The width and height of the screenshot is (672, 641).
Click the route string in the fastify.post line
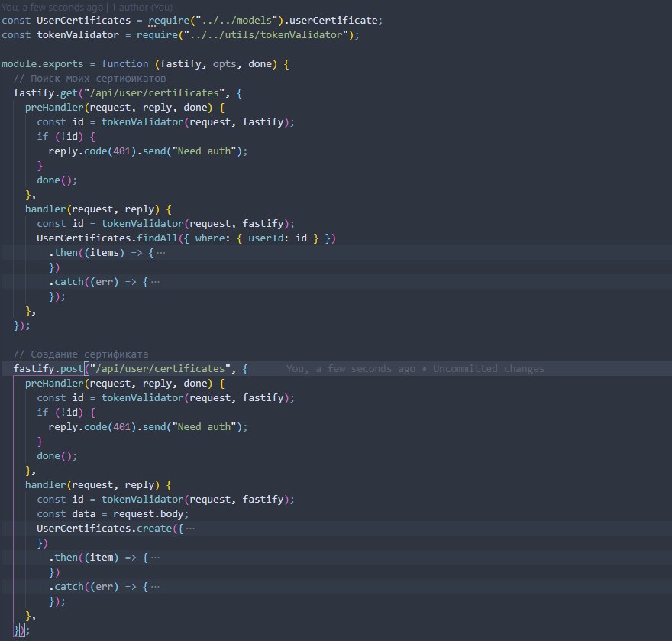(x=160, y=369)
